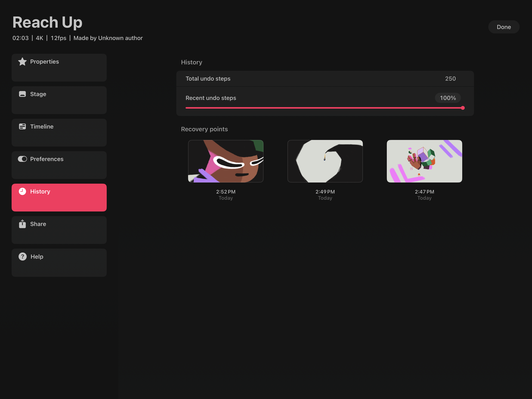Click the Stage panel icon
532x399 pixels.
point(22,94)
